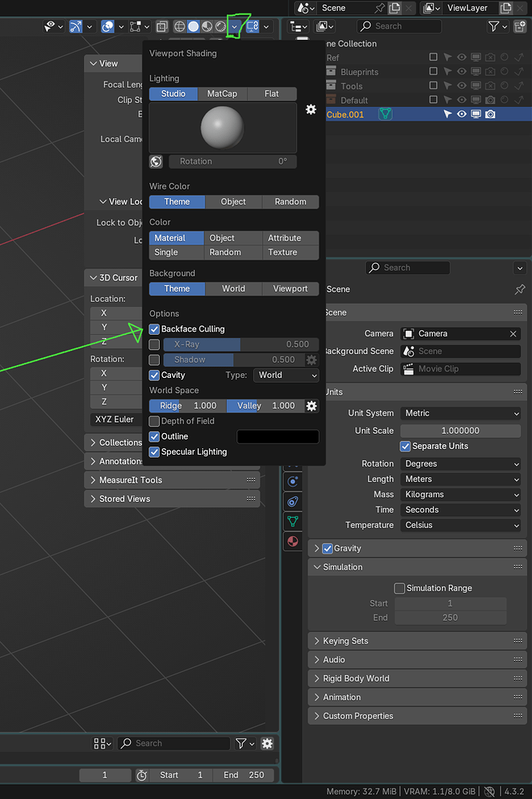
Task: Set Wire Color to Random
Action: click(291, 202)
